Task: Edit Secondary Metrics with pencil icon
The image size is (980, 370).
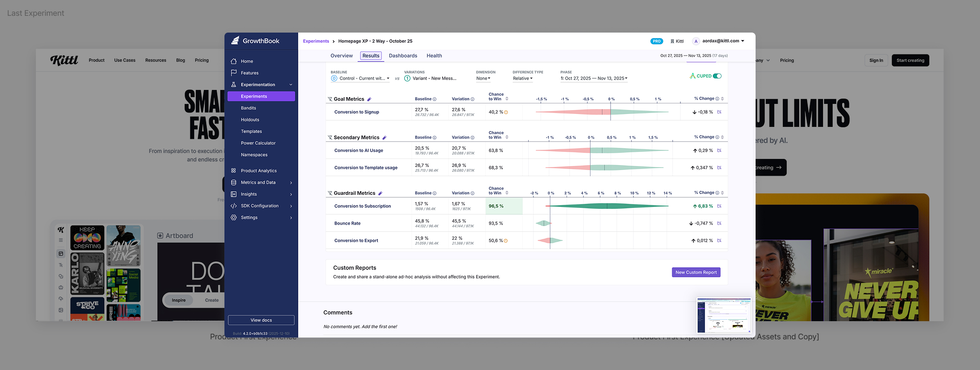Action: [384, 137]
